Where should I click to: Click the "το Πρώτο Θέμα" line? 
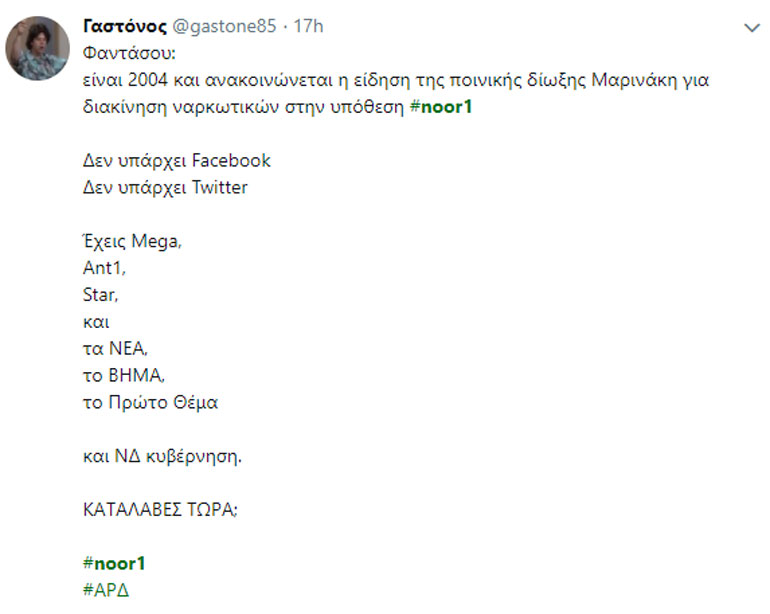[150, 402]
